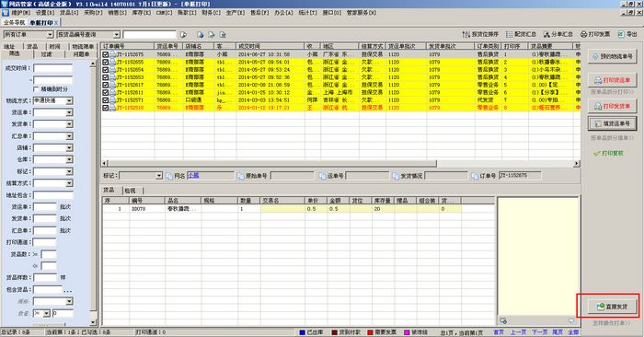Switch to the 问题单 tab
Screen dimensions: 644x337
(81, 53)
